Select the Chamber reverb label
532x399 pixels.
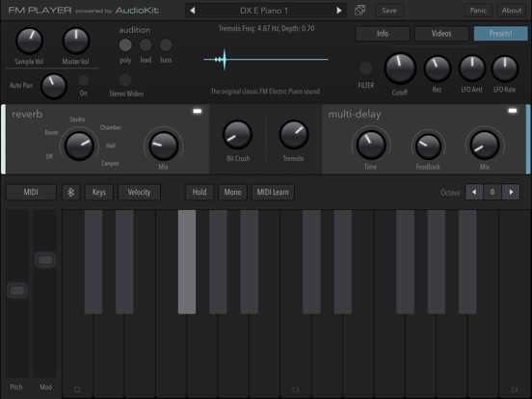111,127
